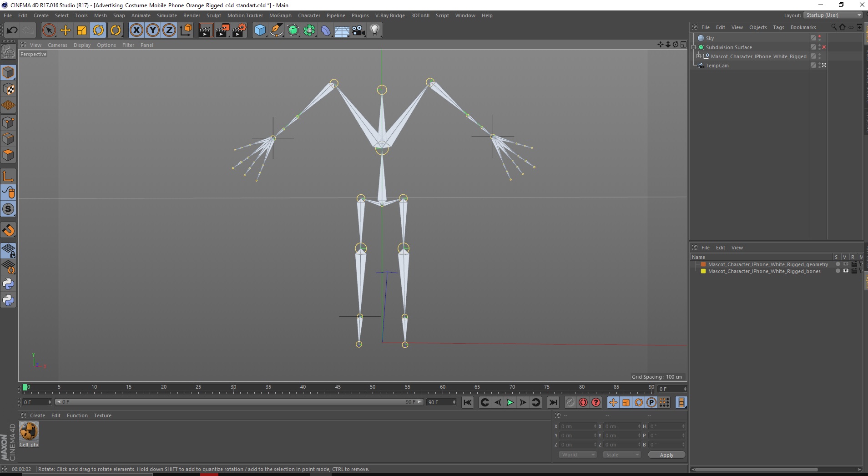The image size is (868, 476).
Task: Select the Live Selection tool
Action: coord(49,30)
